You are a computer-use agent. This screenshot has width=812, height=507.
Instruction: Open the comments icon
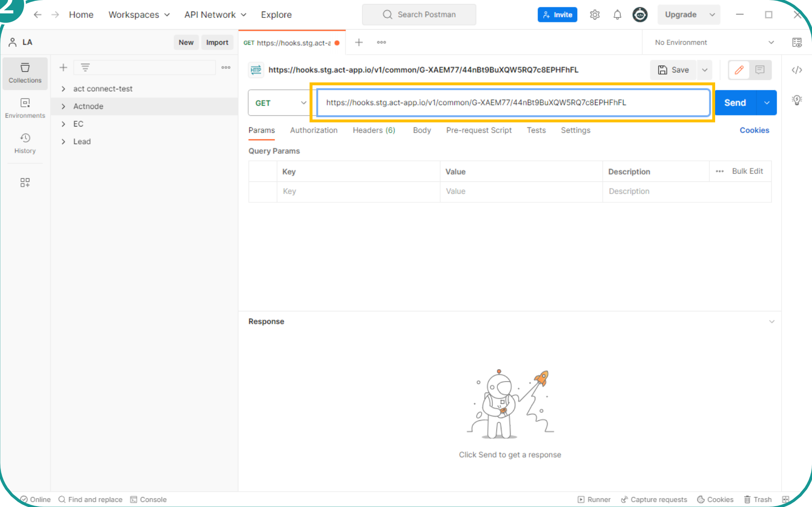tap(760, 70)
